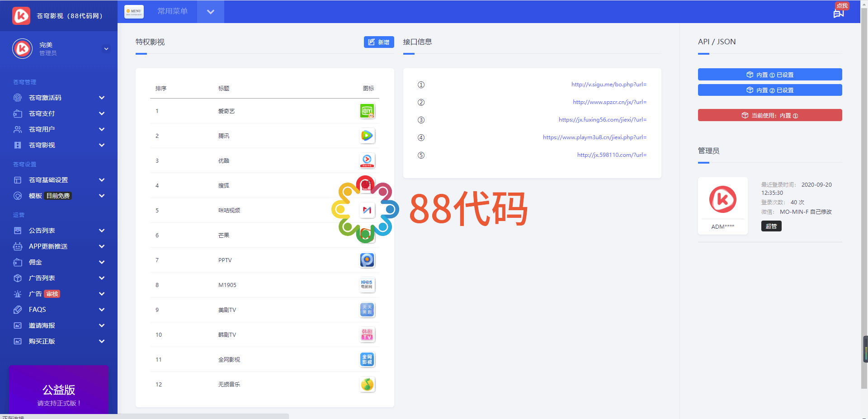The width and height of the screenshot is (868, 419).
Task: Open the playm3u8.cn interface link
Action: 594,137
